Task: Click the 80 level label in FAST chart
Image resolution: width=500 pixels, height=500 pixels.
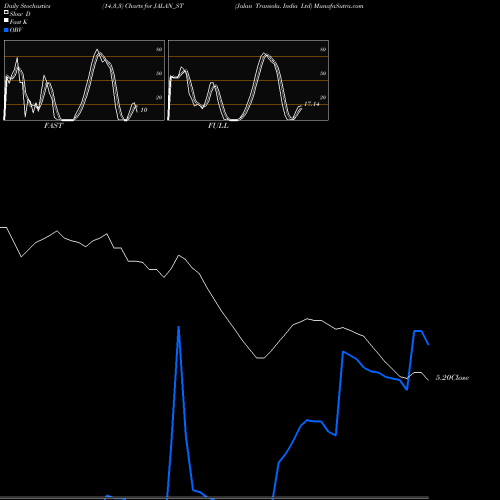Action: (x=159, y=49)
